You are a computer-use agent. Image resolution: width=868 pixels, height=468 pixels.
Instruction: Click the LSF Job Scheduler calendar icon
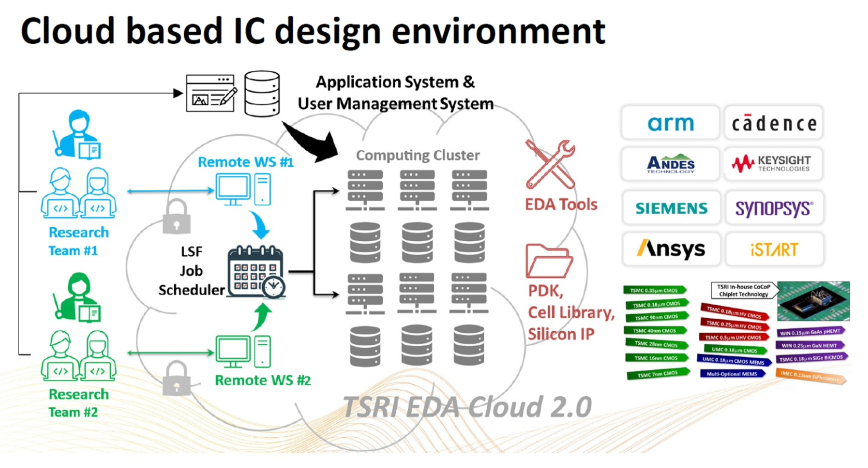pyautogui.click(x=256, y=272)
